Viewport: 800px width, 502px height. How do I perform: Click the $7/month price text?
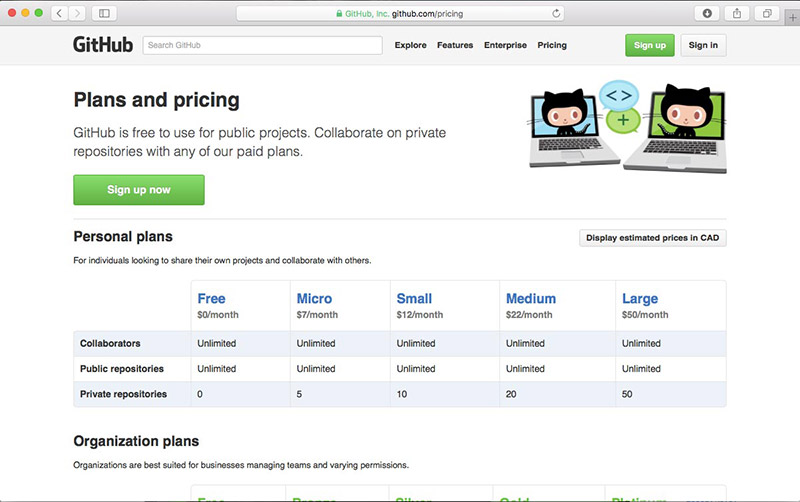pos(317,315)
